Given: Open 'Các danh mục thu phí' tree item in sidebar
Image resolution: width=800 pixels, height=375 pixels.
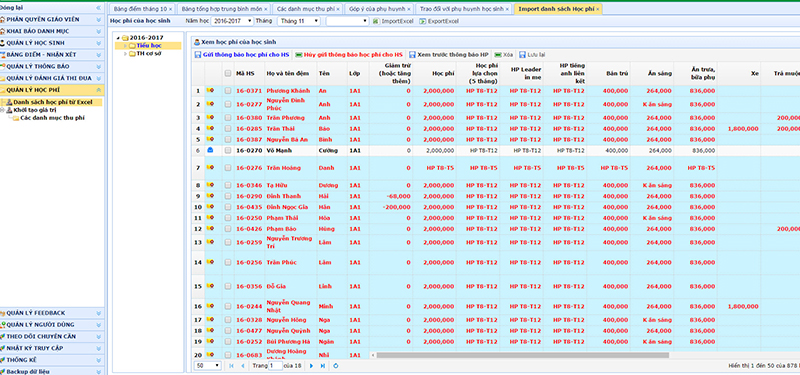Looking at the screenshot, I should [x=53, y=118].
